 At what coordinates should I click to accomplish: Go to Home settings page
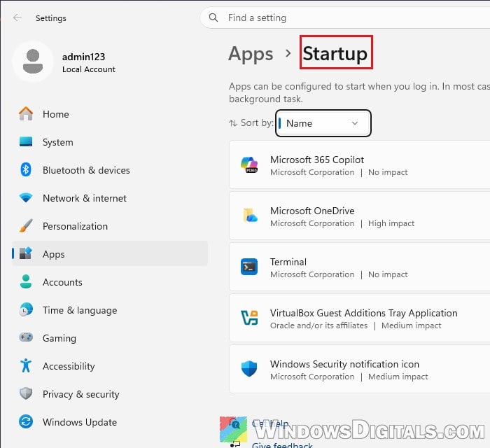click(110, 114)
